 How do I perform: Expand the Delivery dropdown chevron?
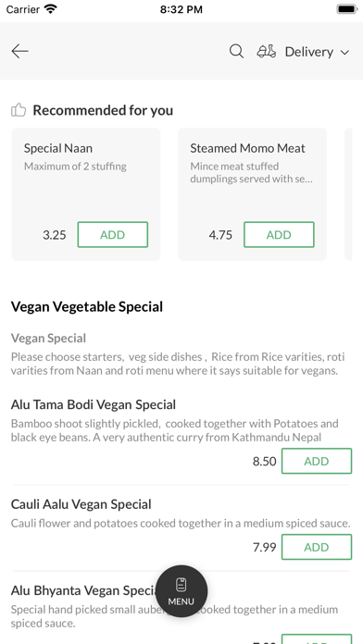pos(344,52)
